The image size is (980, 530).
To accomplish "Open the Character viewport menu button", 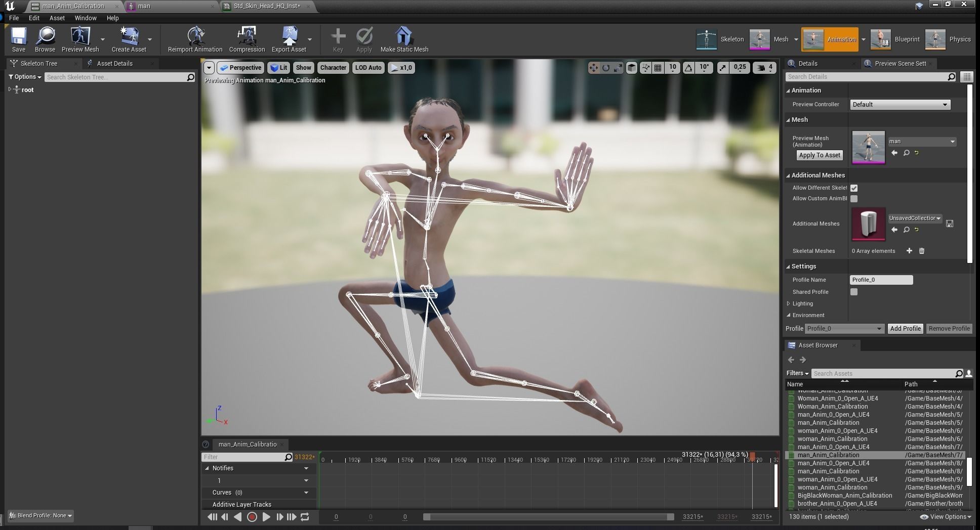I will point(333,68).
